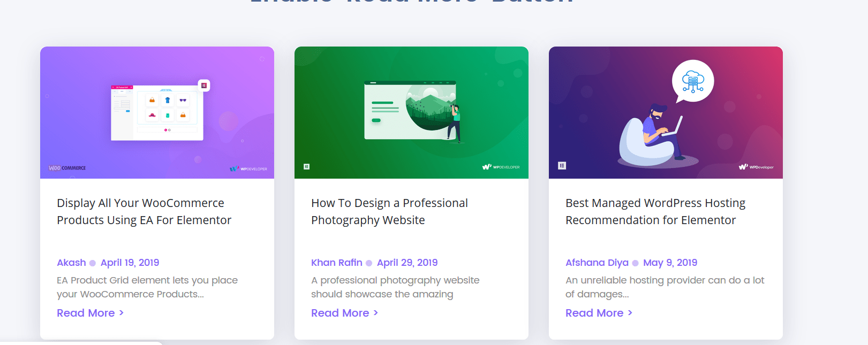This screenshot has height=345, width=868.
Task: Open title 'How To Design a Professional Photography Website'
Action: tap(389, 211)
